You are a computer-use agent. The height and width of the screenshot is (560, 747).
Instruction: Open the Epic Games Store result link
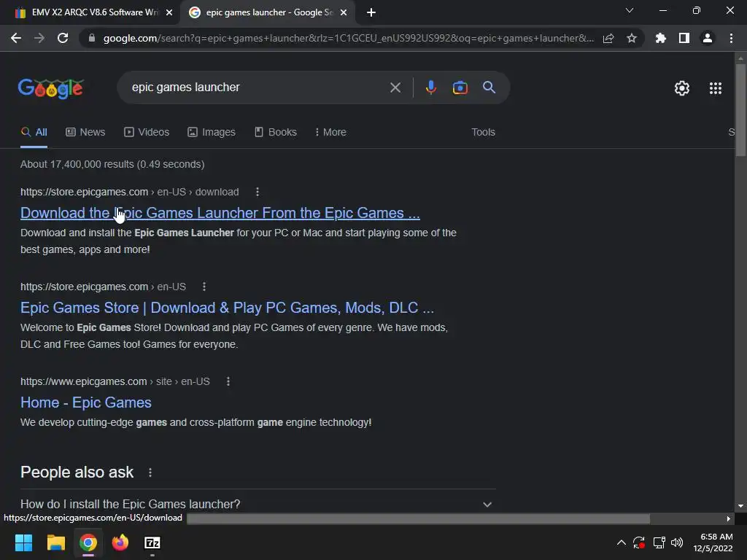click(228, 308)
